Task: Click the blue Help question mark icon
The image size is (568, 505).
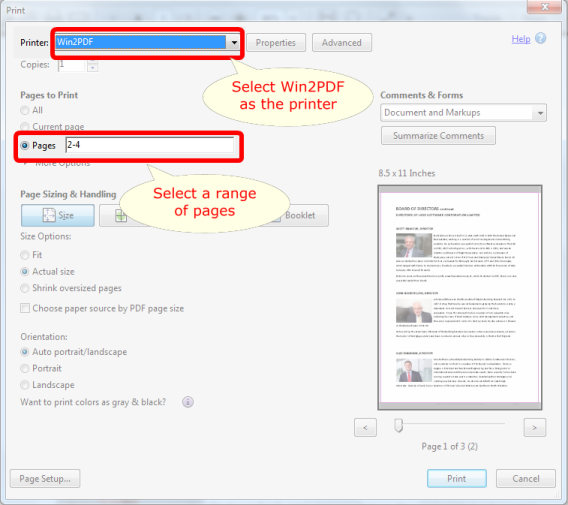Action: (x=540, y=38)
